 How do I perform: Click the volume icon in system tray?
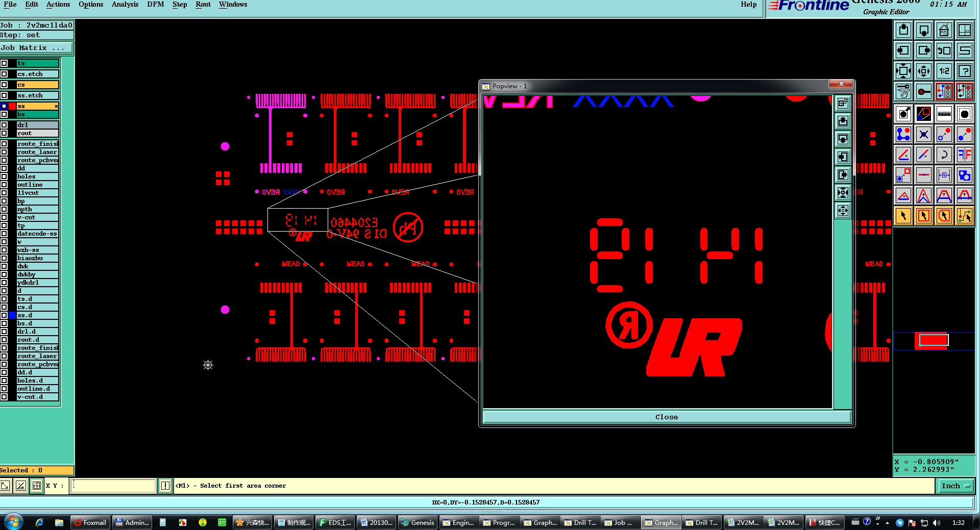[936, 522]
